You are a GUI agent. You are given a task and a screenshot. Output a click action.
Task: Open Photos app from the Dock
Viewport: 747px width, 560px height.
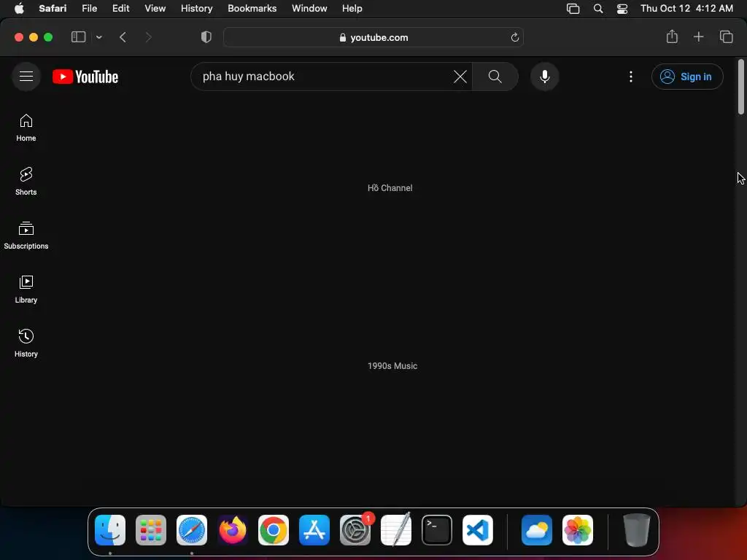point(578,530)
